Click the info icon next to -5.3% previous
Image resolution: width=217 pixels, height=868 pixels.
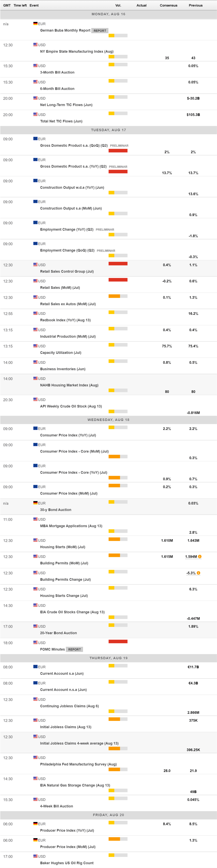198,573
